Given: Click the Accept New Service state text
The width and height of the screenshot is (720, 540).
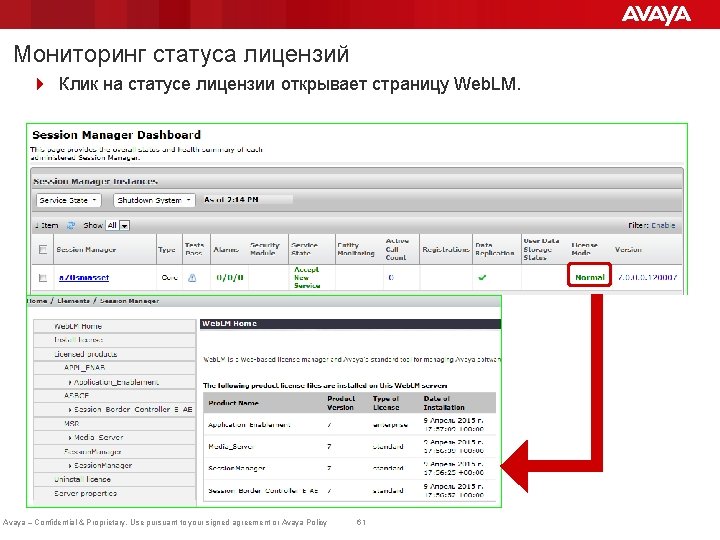Looking at the screenshot, I should point(307,277).
